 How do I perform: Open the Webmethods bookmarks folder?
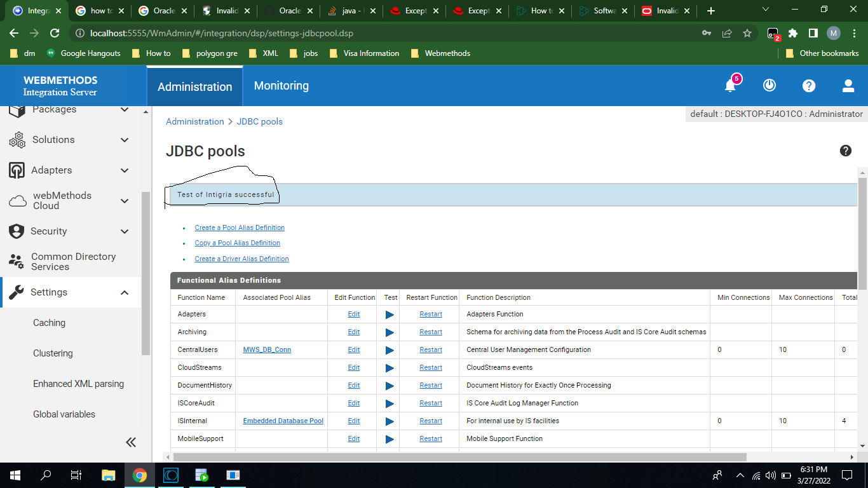point(440,53)
